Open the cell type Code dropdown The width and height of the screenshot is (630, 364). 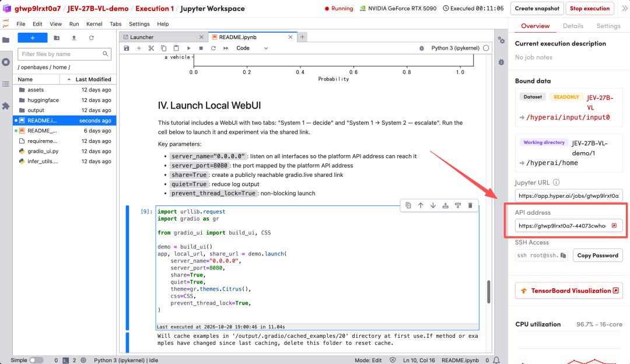(x=252, y=48)
